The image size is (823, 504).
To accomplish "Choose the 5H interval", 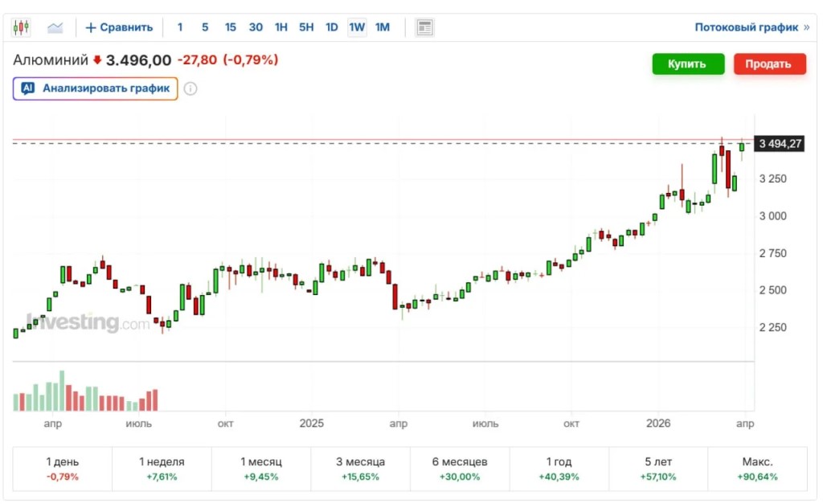I will (x=306, y=27).
